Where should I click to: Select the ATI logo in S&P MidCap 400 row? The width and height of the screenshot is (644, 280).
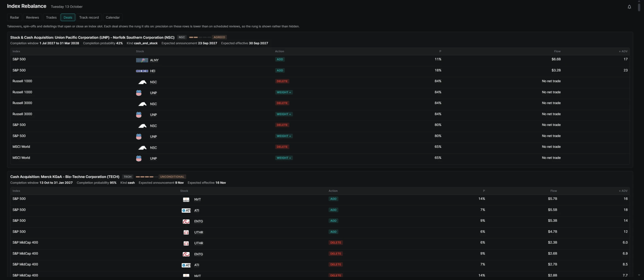tap(186, 265)
